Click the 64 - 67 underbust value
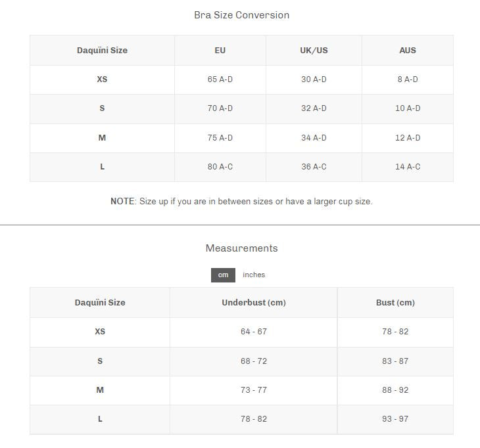The image size is (480, 448). coord(254,332)
